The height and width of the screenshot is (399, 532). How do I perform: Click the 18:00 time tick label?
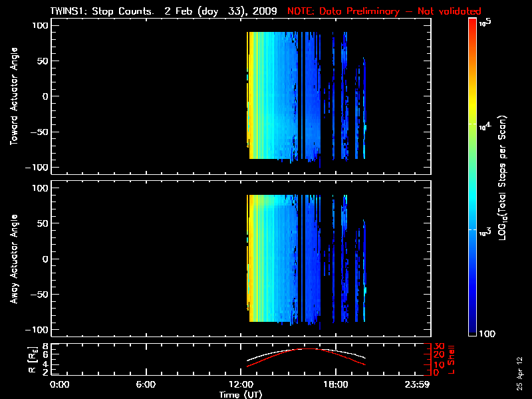click(335, 385)
